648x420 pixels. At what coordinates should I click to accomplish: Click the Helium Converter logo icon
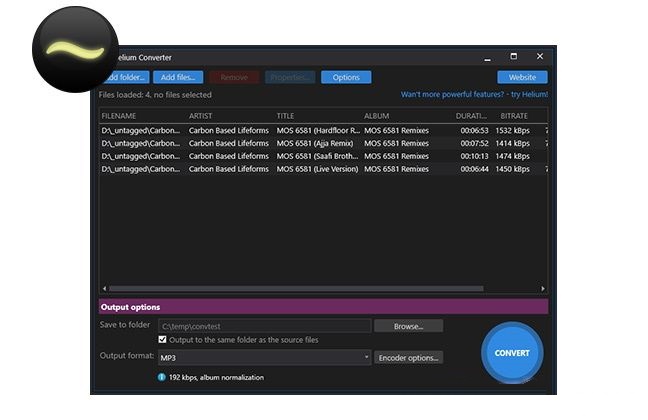75,50
